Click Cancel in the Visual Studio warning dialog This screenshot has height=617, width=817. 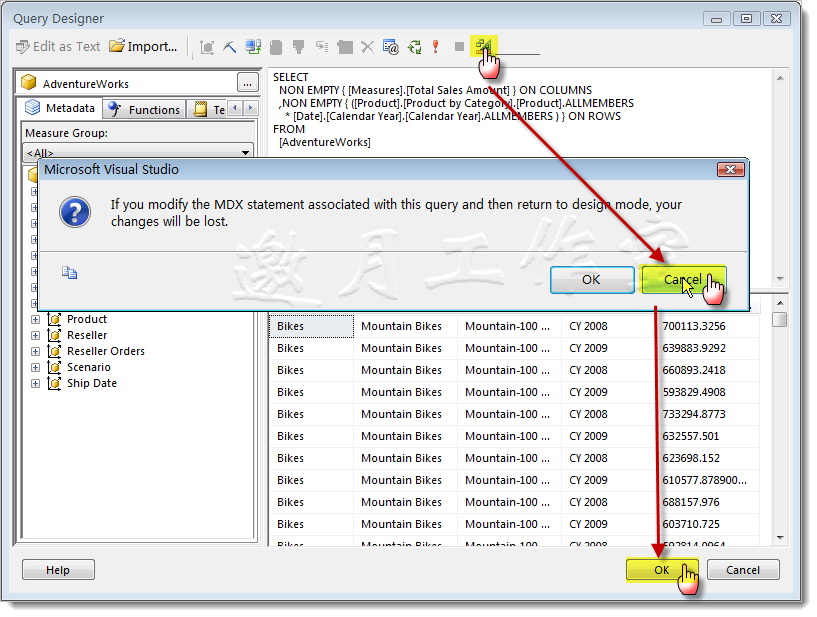pyautogui.click(x=683, y=280)
